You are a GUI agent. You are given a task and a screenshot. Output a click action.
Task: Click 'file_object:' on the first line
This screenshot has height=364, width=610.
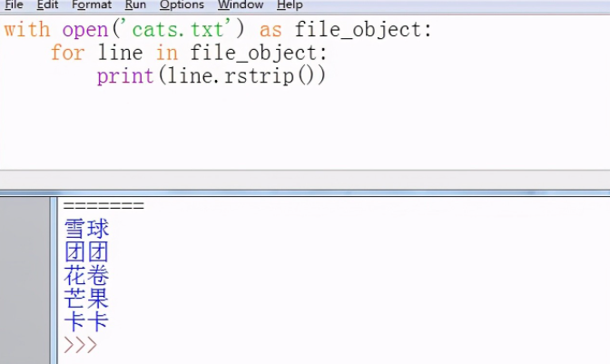pos(363,30)
